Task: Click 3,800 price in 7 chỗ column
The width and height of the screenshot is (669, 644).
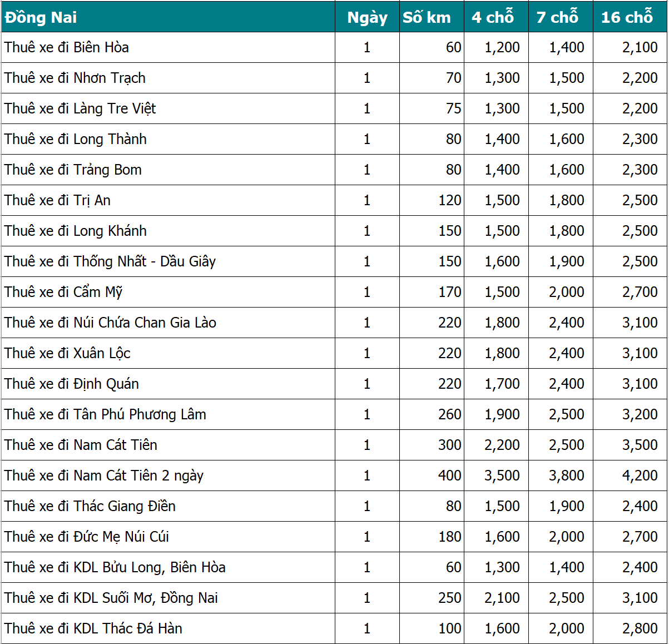Action: (566, 475)
